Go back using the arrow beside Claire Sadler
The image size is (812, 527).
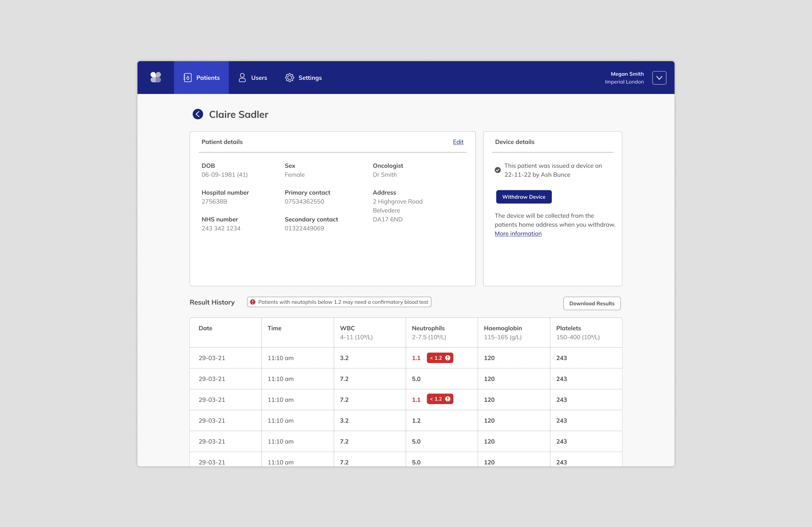click(x=198, y=114)
